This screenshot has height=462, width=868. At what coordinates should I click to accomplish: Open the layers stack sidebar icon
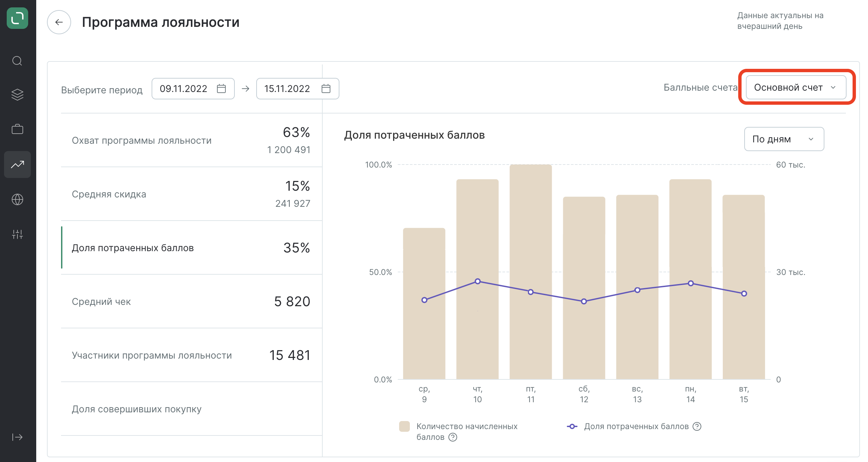pyautogui.click(x=17, y=94)
